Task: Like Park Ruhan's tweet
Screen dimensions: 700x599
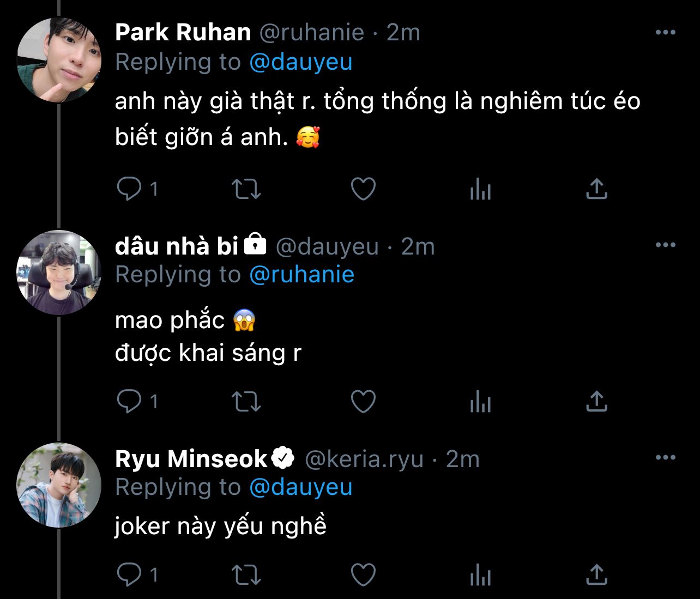Action: tap(363, 189)
